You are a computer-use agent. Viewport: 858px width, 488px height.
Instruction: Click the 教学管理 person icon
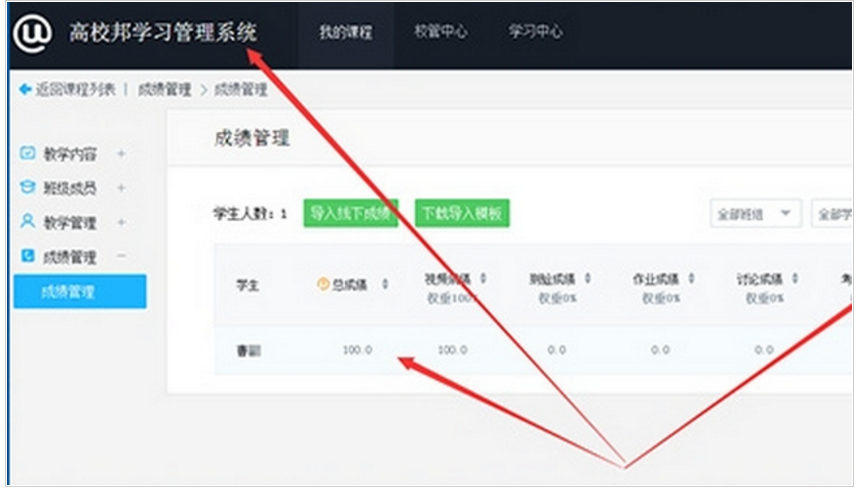tap(27, 221)
